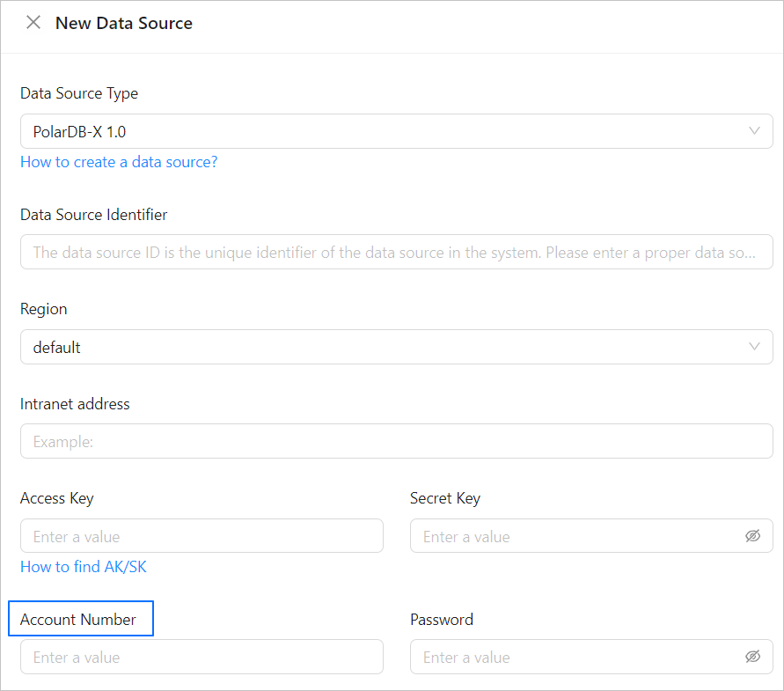The image size is (784, 691).
Task: Click the Intranet address input box
Action: [396, 441]
